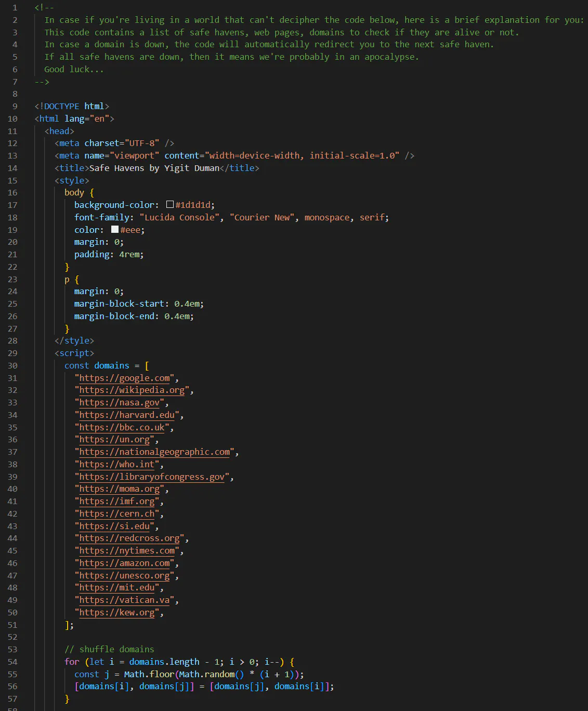This screenshot has height=711, width=588.
Task: Click the 'apocalypse' comment line
Action: click(x=231, y=57)
